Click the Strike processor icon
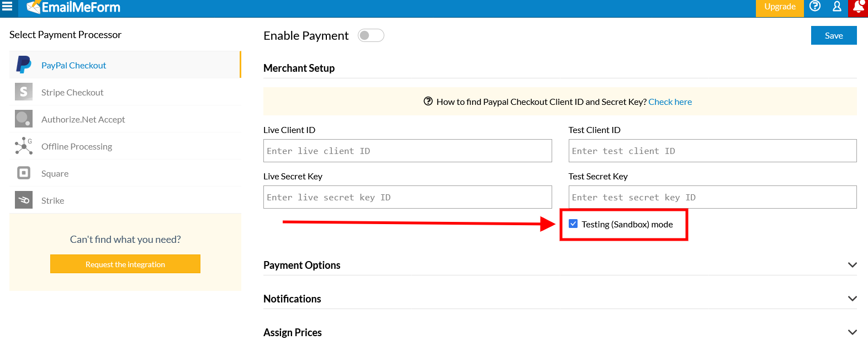 coord(24,200)
